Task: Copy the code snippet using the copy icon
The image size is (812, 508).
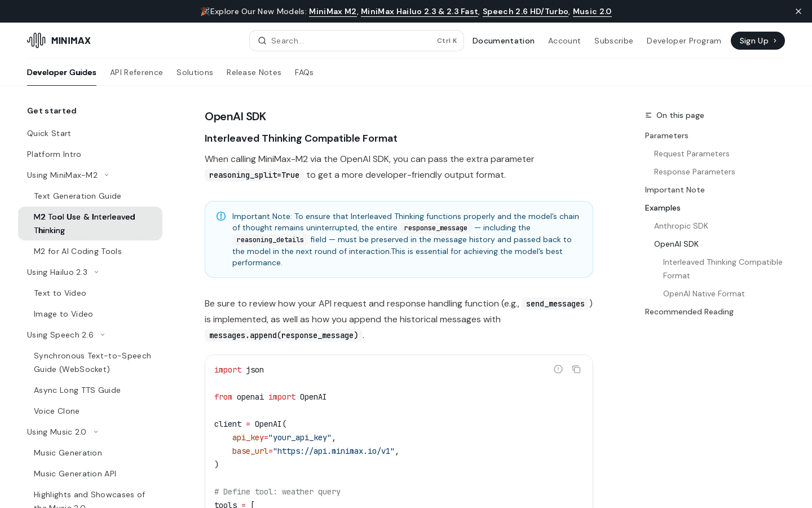Action: [576, 369]
